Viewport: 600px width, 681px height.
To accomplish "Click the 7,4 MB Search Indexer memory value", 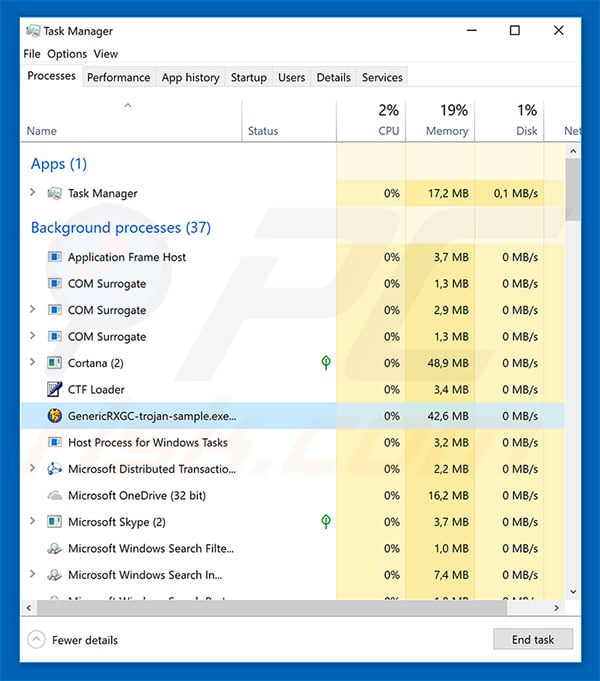I will tap(451, 575).
